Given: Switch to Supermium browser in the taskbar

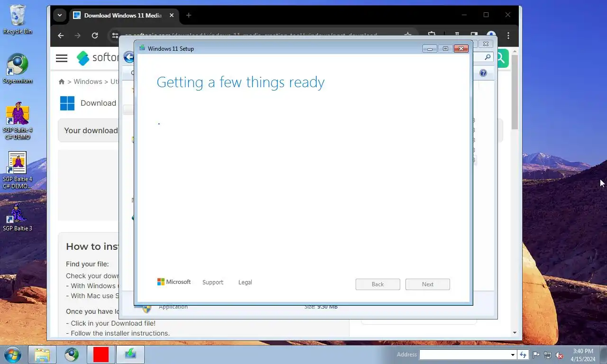Looking at the screenshot, I should [x=72, y=355].
